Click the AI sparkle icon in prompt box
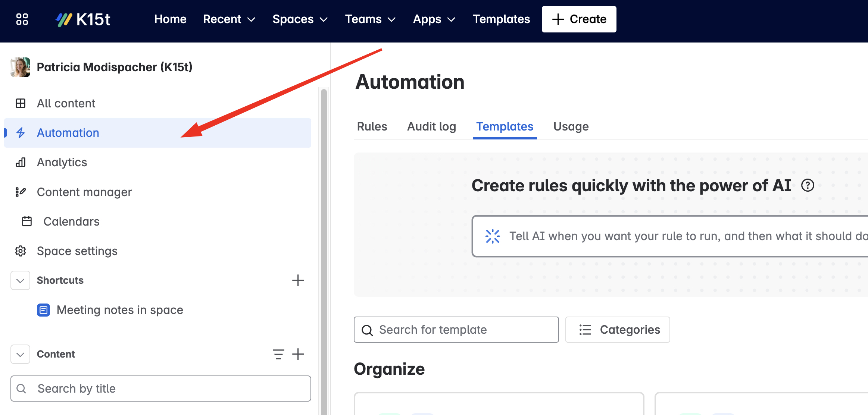Image resolution: width=868 pixels, height=415 pixels. coord(493,236)
